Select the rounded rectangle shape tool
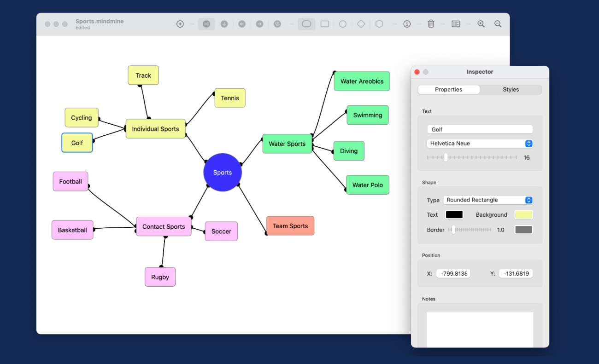The width and height of the screenshot is (599, 364). click(x=306, y=24)
